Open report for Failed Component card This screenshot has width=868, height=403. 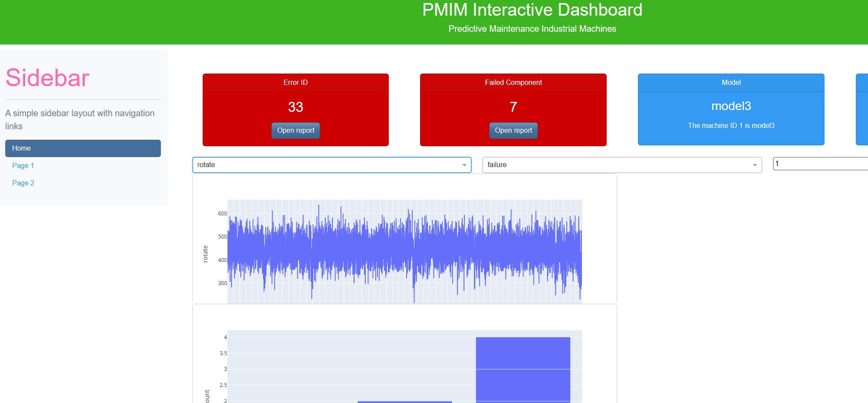pyautogui.click(x=513, y=131)
